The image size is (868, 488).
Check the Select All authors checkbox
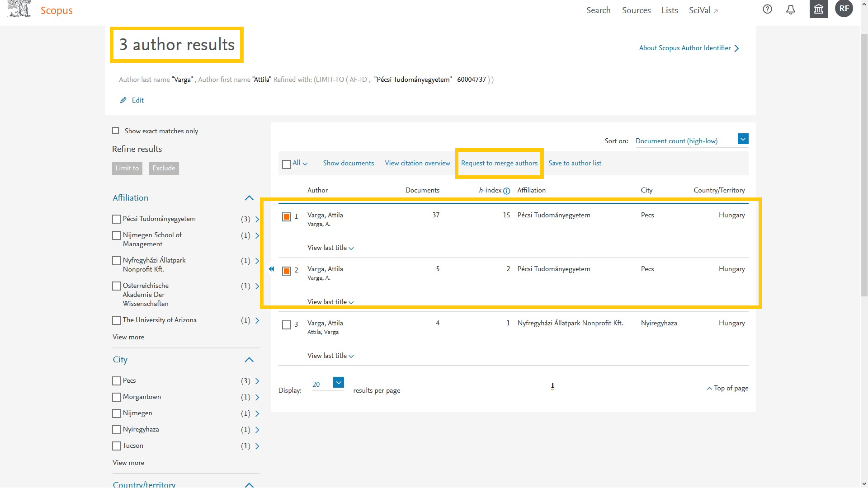[x=287, y=164]
